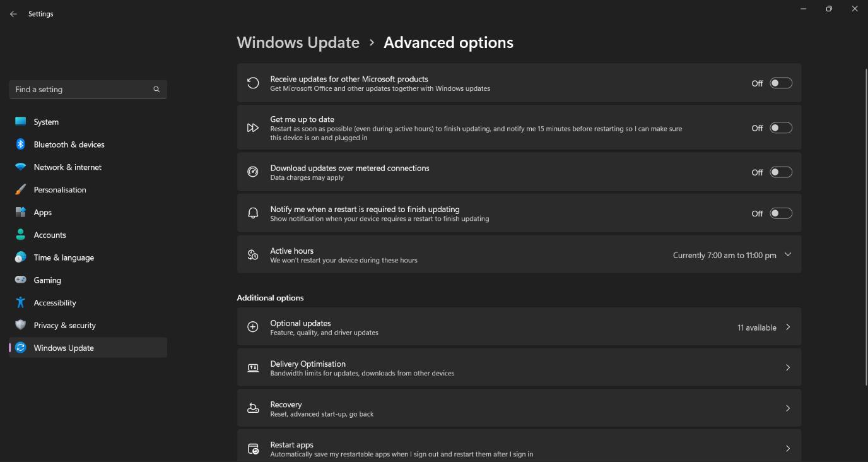Go back using the breadcrumb Windows Update link
This screenshot has width=868, height=462.
(298, 42)
